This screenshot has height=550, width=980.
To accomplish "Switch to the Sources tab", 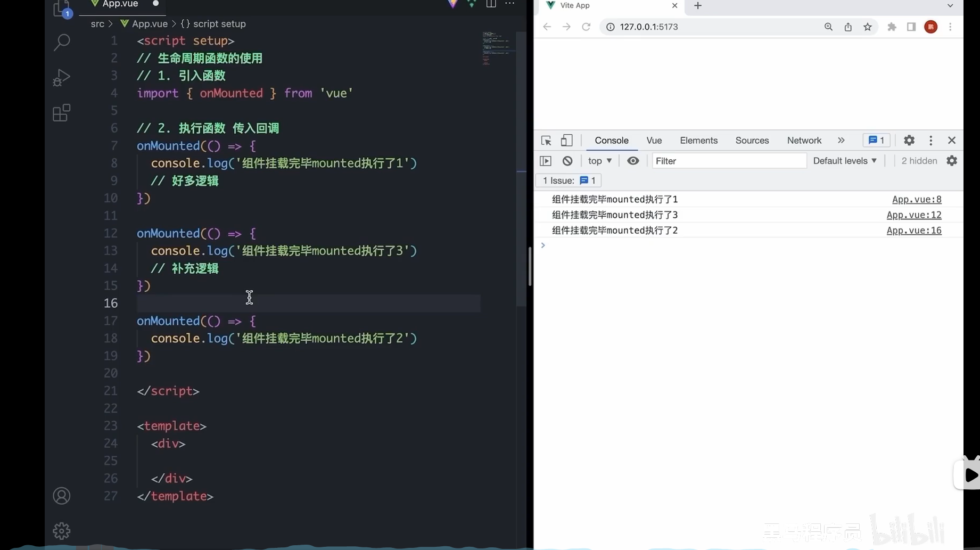I will pos(752,141).
